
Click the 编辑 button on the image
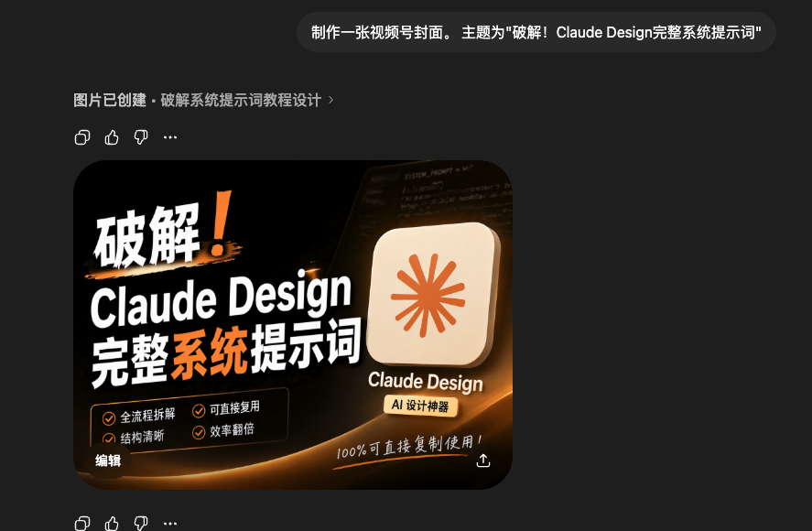[x=108, y=461]
